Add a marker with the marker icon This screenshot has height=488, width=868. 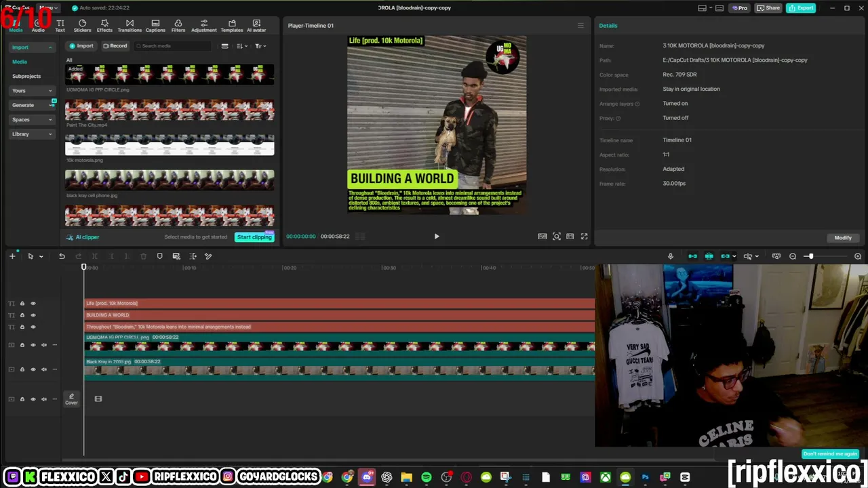pyautogui.click(x=159, y=256)
